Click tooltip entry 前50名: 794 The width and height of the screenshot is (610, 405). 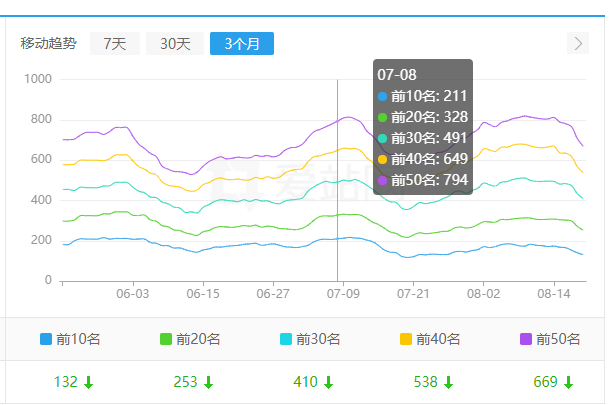422,180
